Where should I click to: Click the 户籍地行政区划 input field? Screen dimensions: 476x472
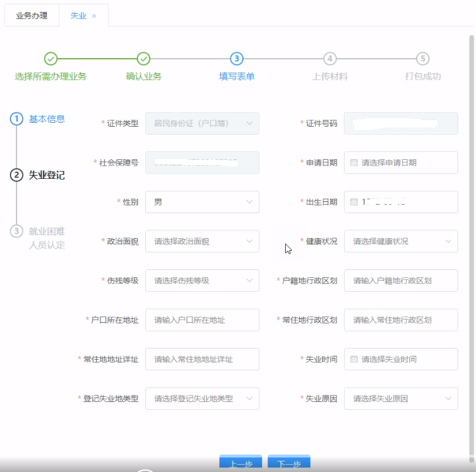point(401,281)
